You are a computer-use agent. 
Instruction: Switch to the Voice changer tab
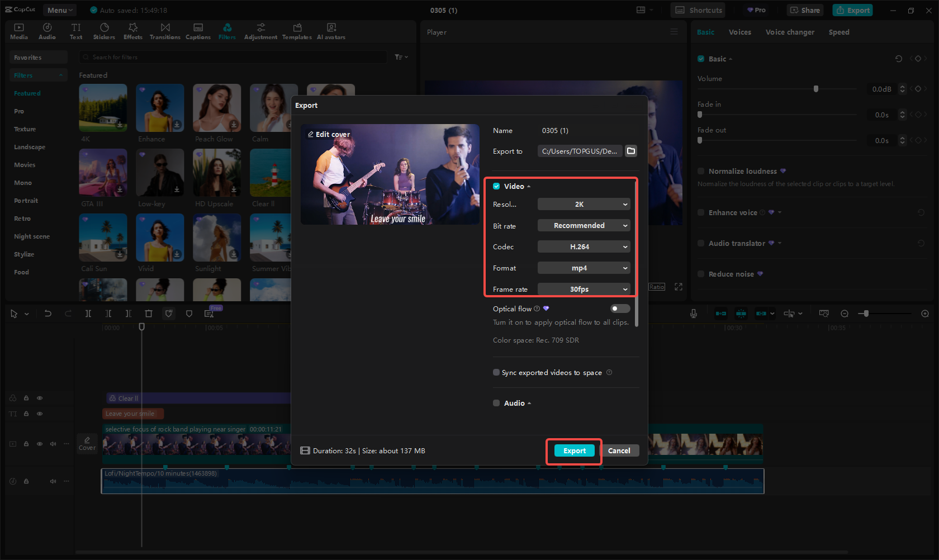(x=789, y=32)
